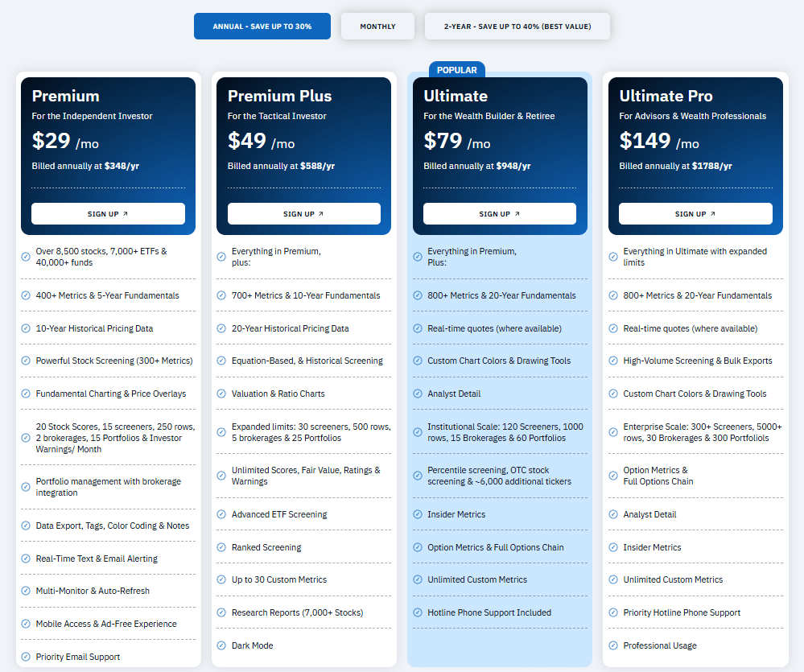
Task: Click 'Equation-Based, & Historical Screening' feature
Action: click(307, 361)
